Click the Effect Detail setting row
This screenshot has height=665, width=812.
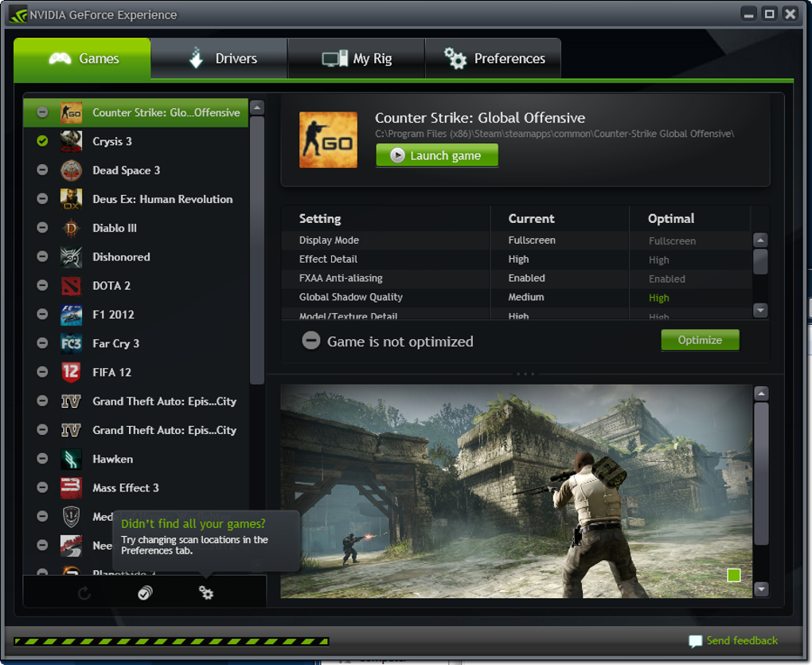(x=517, y=260)
